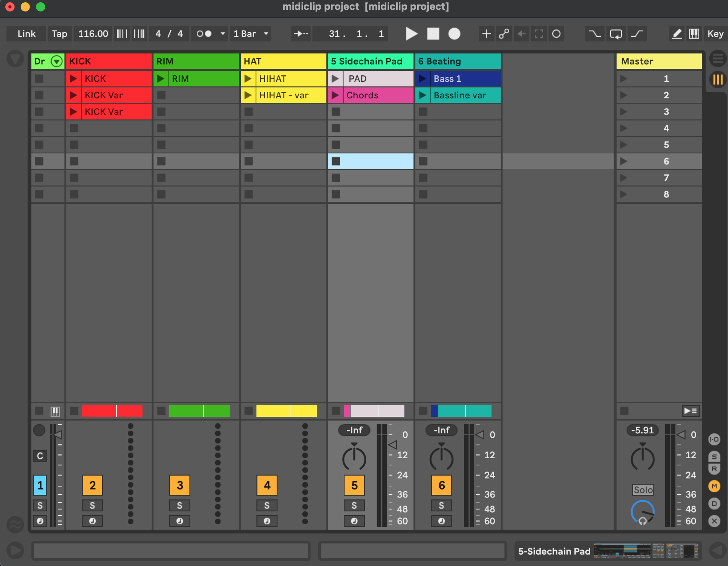This screenshot has height=566, width=728.
Task: Toggle the Draw Mode pencil icon
Action: click(x=676, y=34)
